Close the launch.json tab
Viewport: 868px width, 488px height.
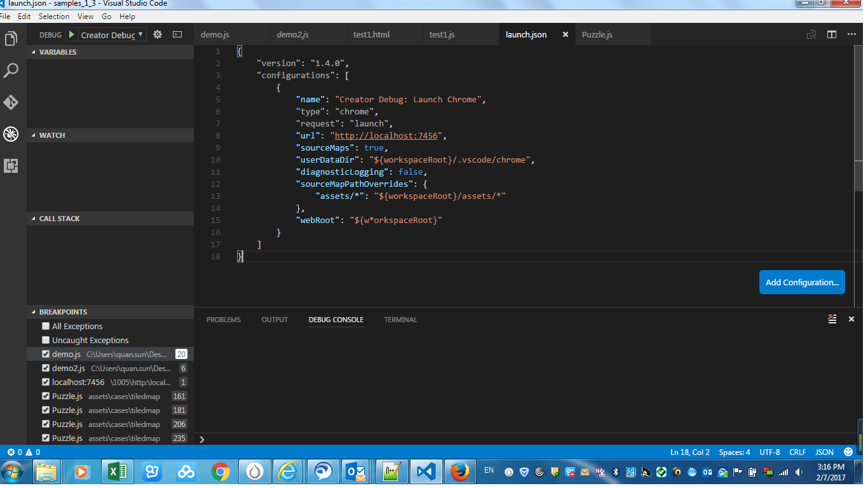pyautogui.click(x=566, y=35)
